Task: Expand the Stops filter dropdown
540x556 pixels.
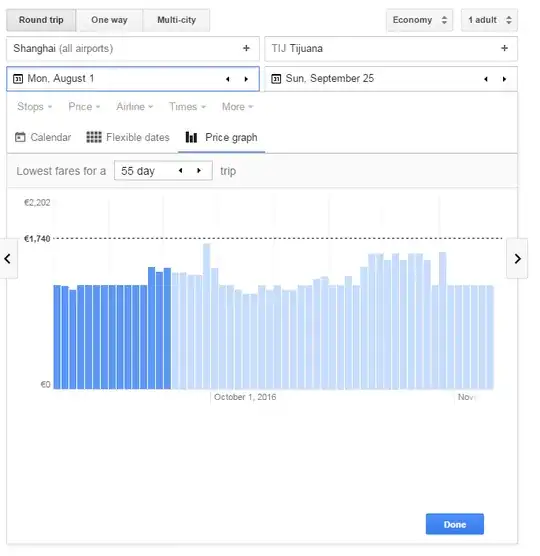Action: pyautogui.click(x=35, y=107)
